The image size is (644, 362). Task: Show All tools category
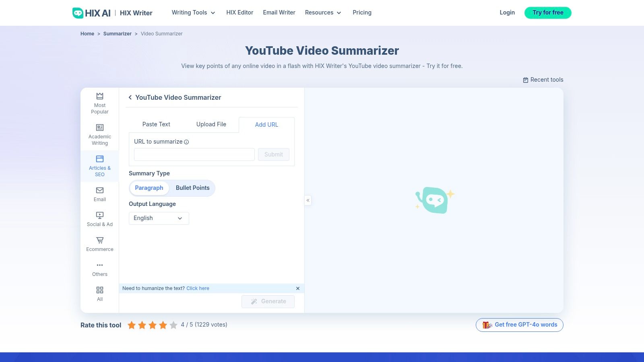pyautogui.click(x=100, y=294)
